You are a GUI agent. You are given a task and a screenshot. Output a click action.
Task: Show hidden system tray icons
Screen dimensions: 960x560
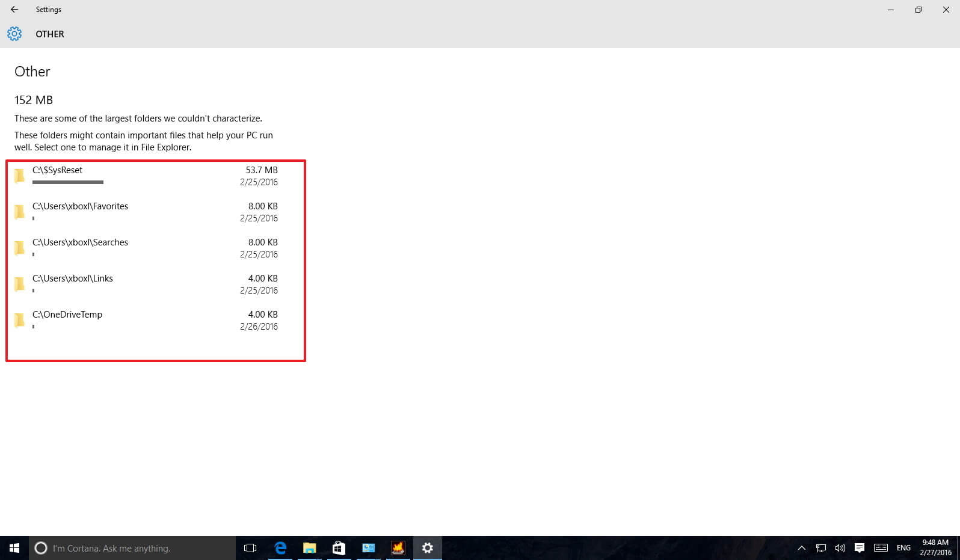point(801,548)
